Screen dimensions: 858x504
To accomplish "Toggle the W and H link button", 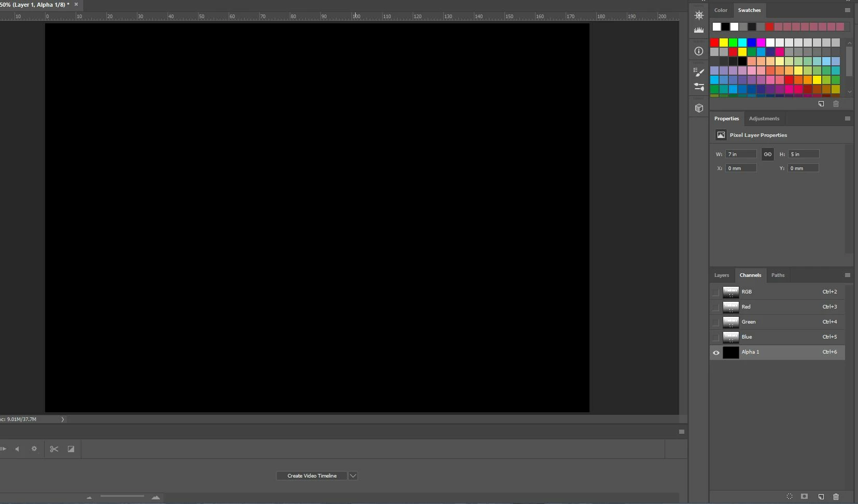I will click(x=767, y=154).
